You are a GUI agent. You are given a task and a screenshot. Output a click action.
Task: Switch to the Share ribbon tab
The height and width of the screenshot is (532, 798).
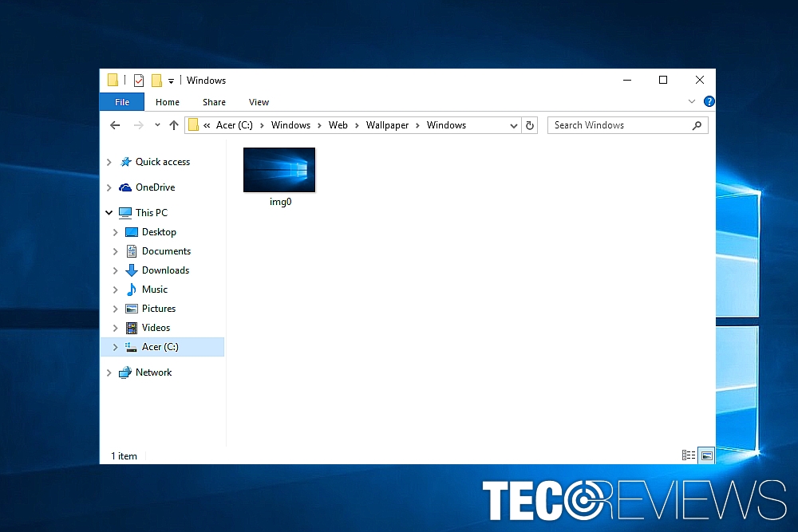214,102
